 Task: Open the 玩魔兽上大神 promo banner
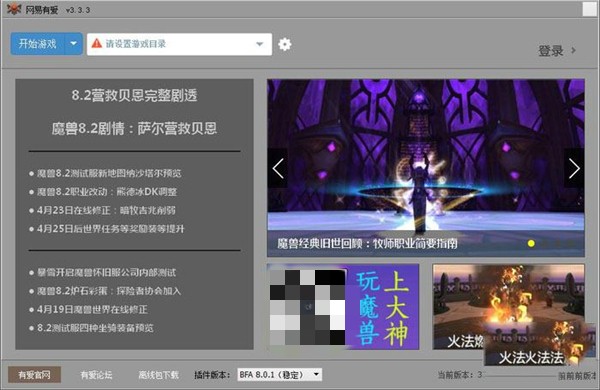(343, 306)
